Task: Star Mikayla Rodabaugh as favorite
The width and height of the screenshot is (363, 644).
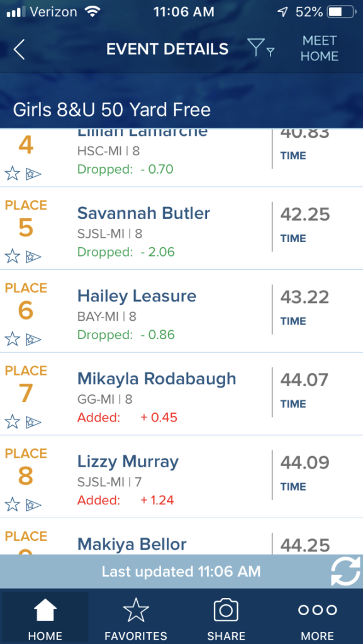Action: (13, 422)
